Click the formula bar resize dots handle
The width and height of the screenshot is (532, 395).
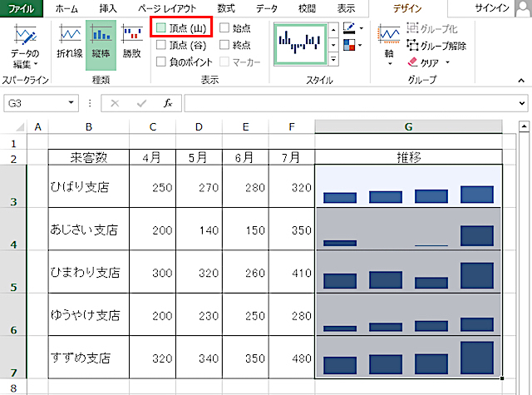pyautogui.click(x=90, y=103)
